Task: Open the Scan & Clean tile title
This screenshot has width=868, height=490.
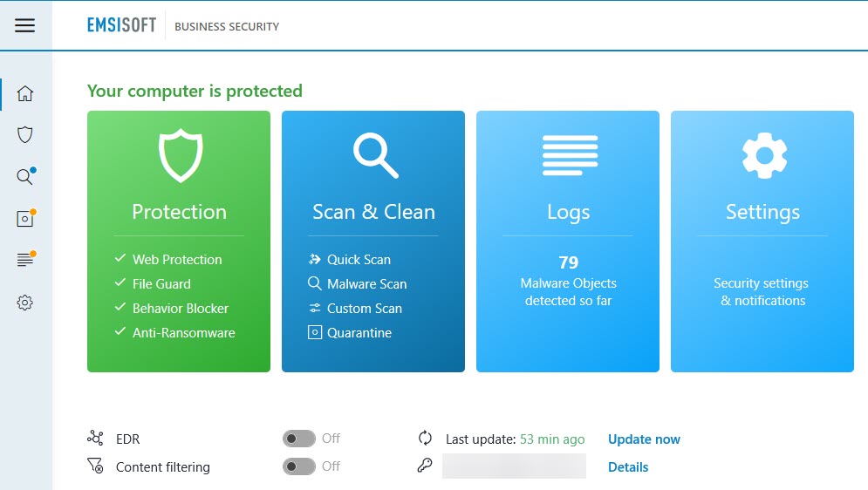Action: [x=373, y=212]
